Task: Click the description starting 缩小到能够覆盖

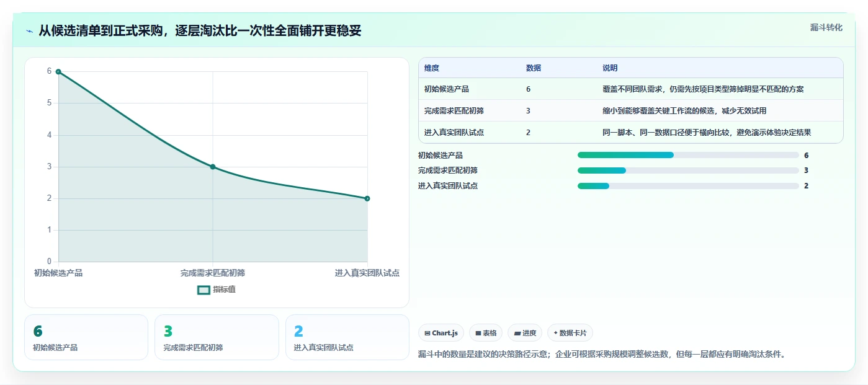Action: (x=684, y=111)
